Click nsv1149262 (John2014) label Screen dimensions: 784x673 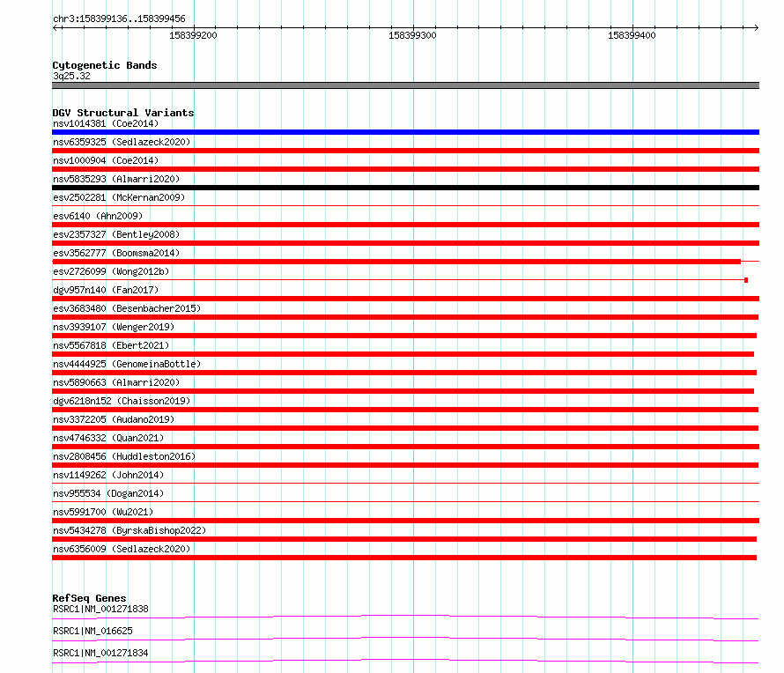[108, 475]
